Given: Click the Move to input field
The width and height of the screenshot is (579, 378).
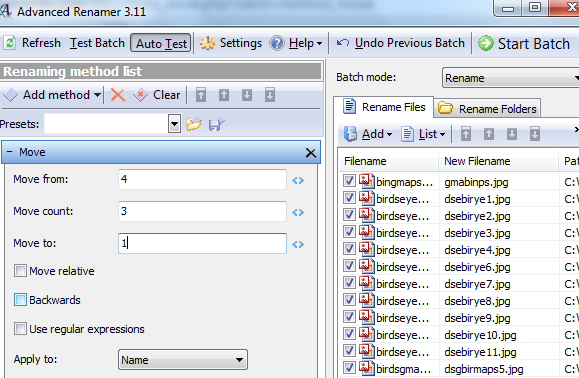Looking at the screenshot, I should (202, 243).
